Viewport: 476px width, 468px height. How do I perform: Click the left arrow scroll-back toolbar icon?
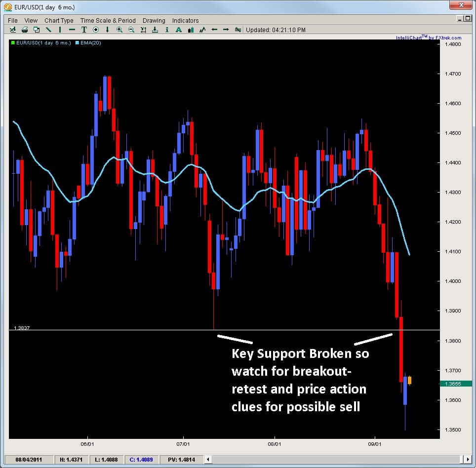tap(214, 30)
